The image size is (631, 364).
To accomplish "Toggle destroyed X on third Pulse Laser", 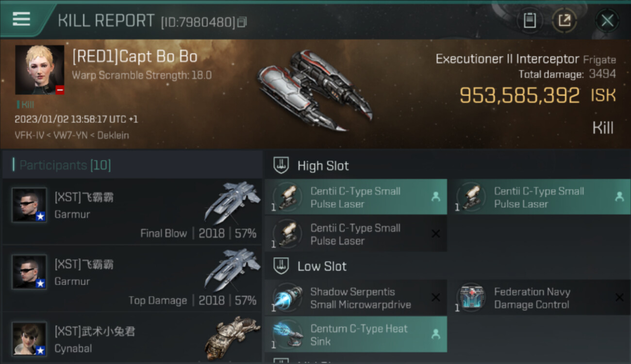I will click(x=435, y=233).
